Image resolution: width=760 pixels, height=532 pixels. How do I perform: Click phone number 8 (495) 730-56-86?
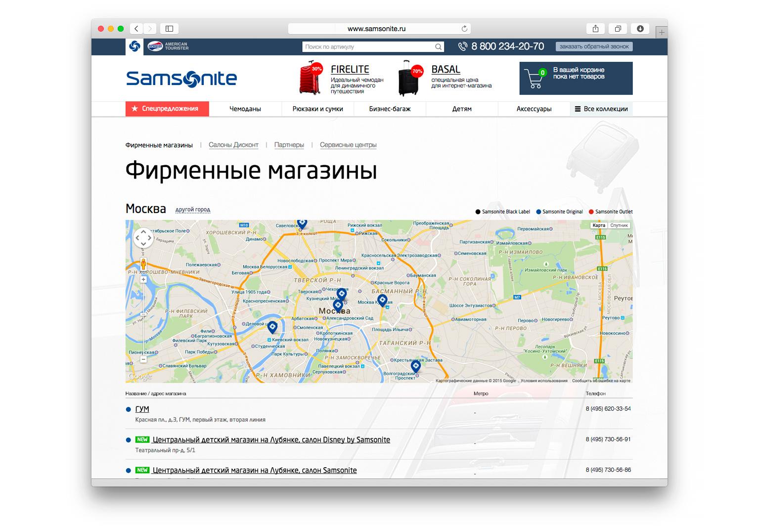608,470
